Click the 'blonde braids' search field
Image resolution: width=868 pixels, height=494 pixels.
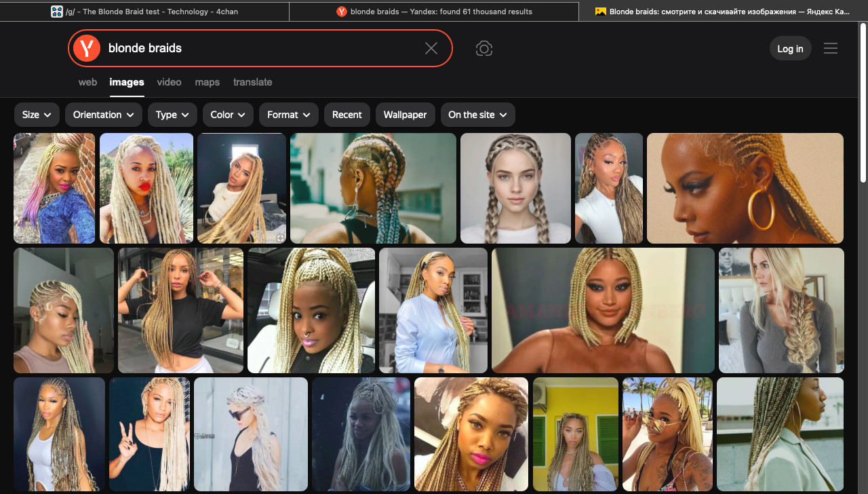click(261, 48)
